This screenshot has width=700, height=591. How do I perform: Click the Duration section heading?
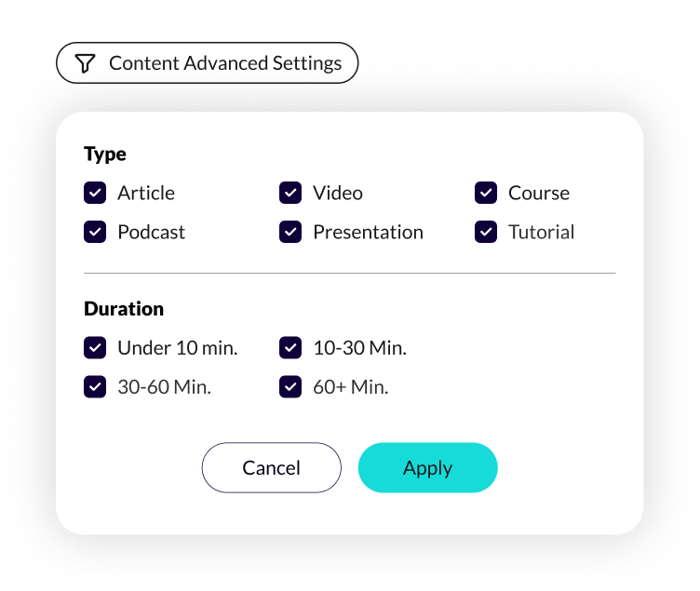tap(124, 309)
